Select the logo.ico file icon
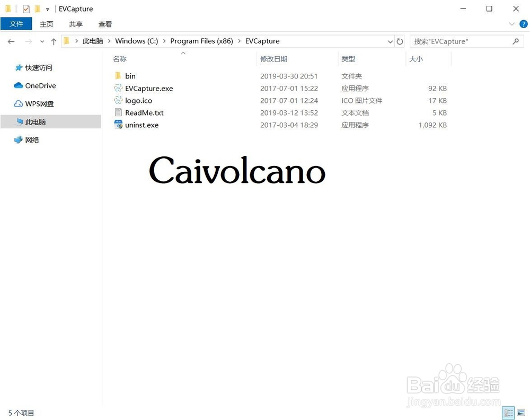Screen dimensions: 530x420 118,100
